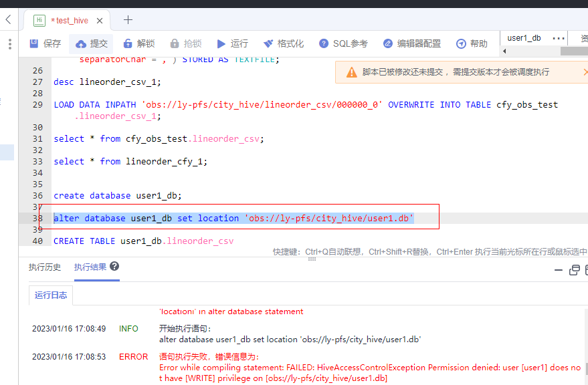Click the panel resize handle dots
The width and height of the screenshot is (588, 385).
point(312,259)
